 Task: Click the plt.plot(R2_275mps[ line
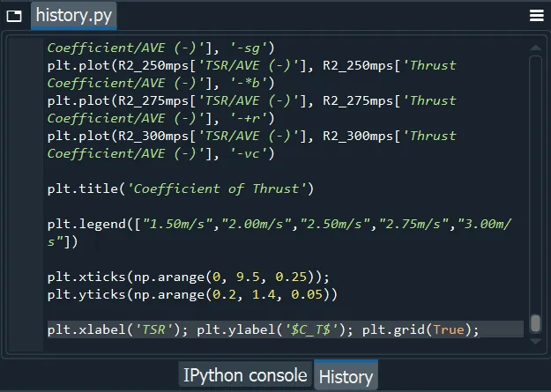(x=252, y=100)
